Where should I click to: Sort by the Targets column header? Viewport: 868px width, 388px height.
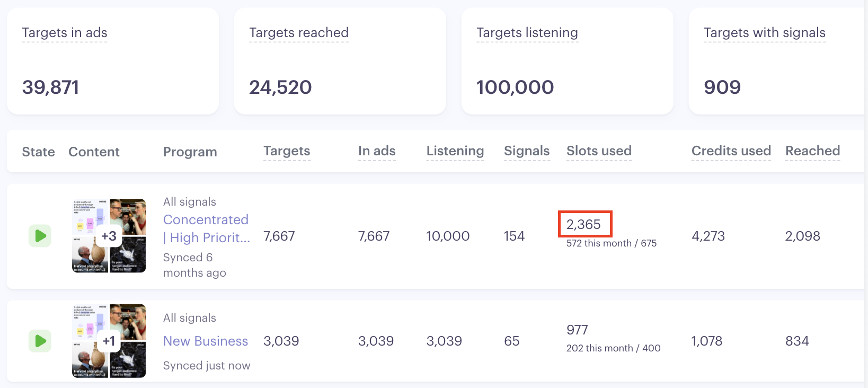287,151
